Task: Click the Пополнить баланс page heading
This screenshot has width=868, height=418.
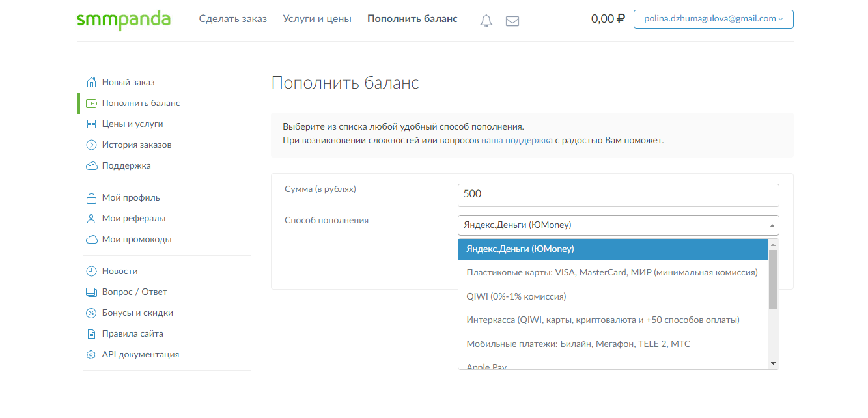Action: point(345,83)
